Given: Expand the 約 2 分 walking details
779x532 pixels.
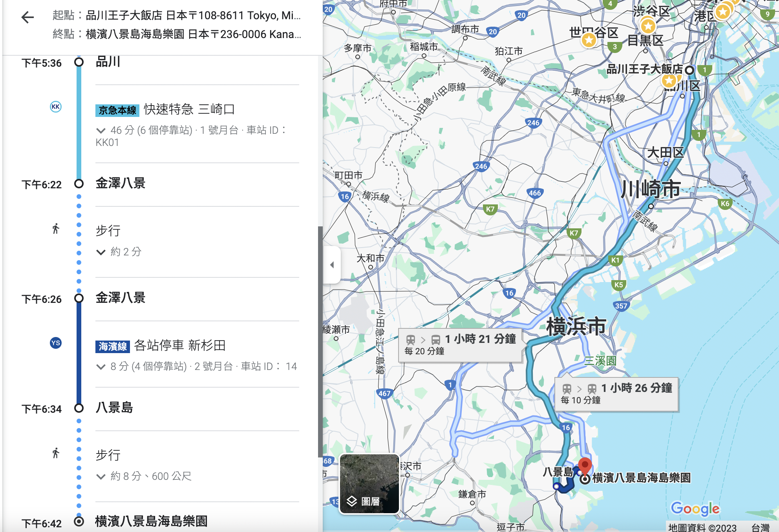Looking at the screenshot, I should click(101, 252).
